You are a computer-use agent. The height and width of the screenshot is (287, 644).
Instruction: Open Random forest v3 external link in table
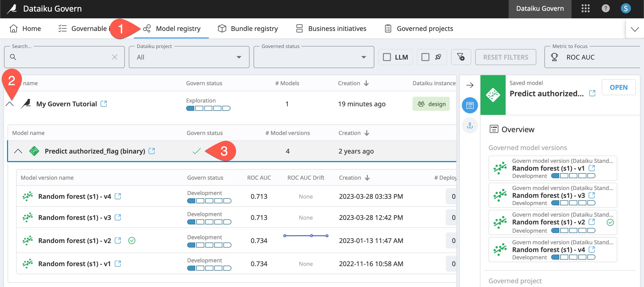tap(118, 217)
